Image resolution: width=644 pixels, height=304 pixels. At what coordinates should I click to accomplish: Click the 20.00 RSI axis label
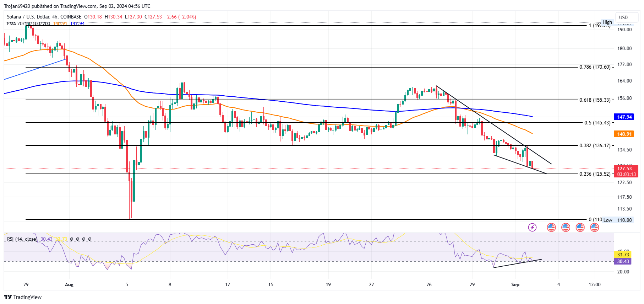pos(623,272)
